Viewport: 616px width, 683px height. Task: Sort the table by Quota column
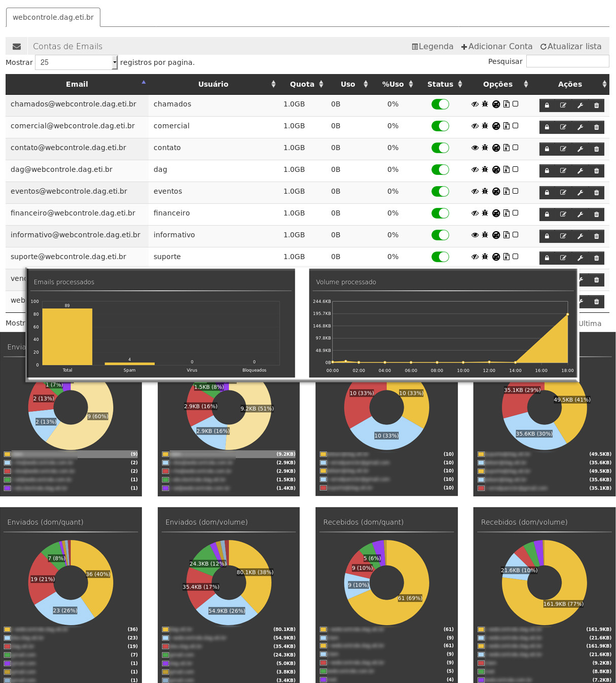(x=306, y=84)
